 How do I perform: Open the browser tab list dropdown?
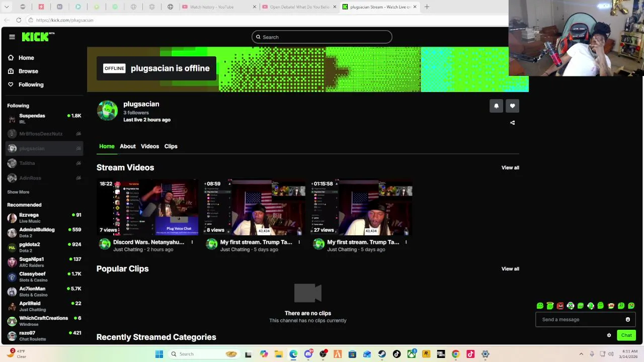coord(7,7)
